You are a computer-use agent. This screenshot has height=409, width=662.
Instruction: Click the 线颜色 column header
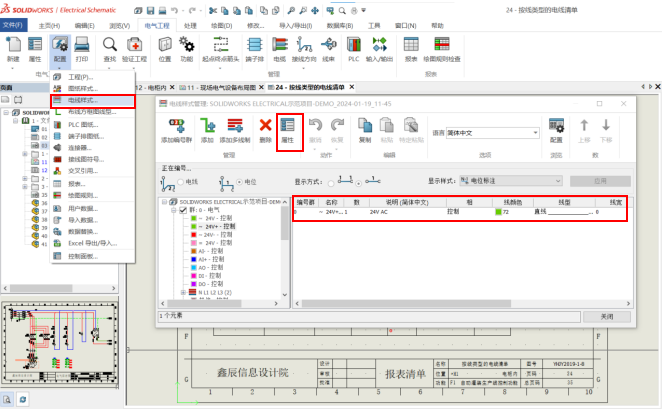point(513,203)
